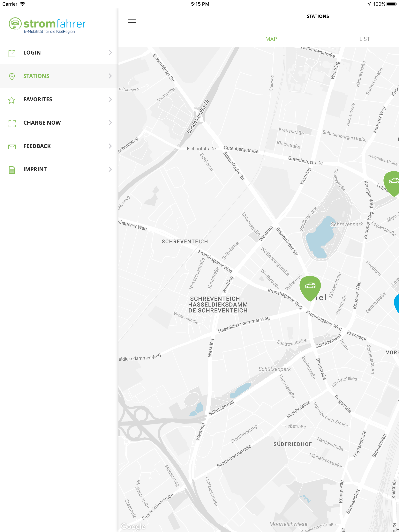Click the Schrevenpark label on the map
This screenshot has width=399, height=532.
347,224
